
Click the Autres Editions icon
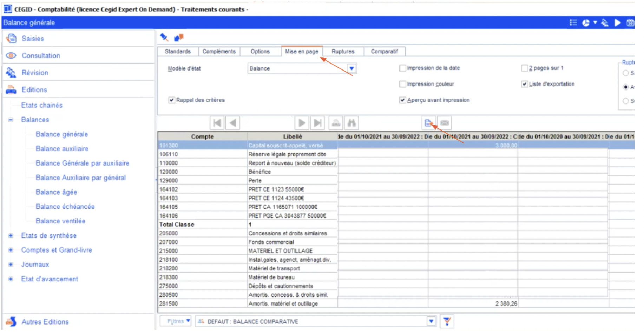click(11, 321)
